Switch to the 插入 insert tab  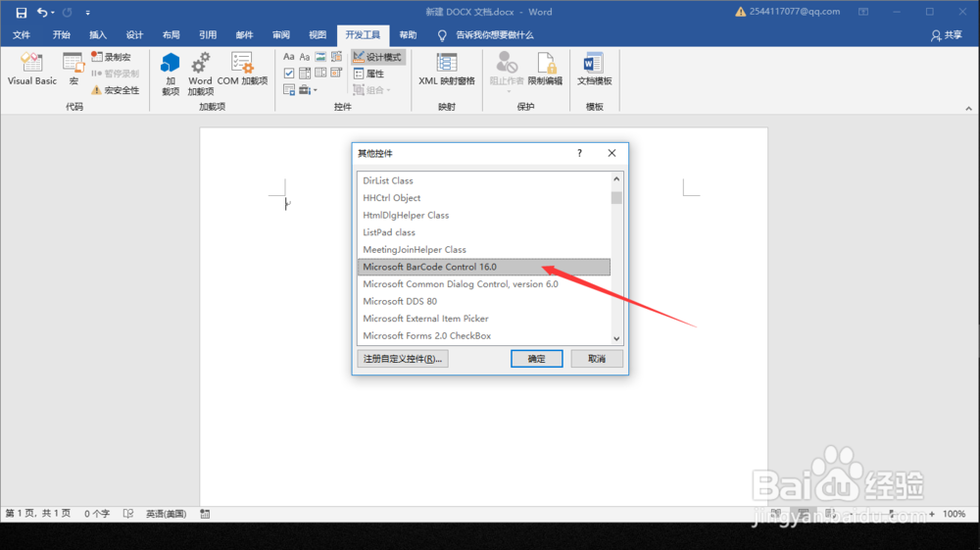[97, 35]
